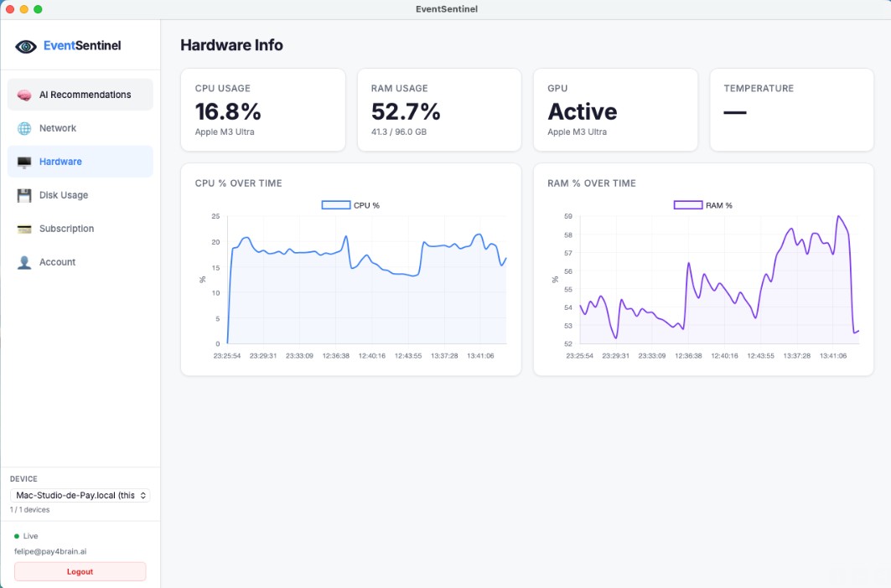
Task: Click the CPU Usage 16.8% card
Action: 263,111
